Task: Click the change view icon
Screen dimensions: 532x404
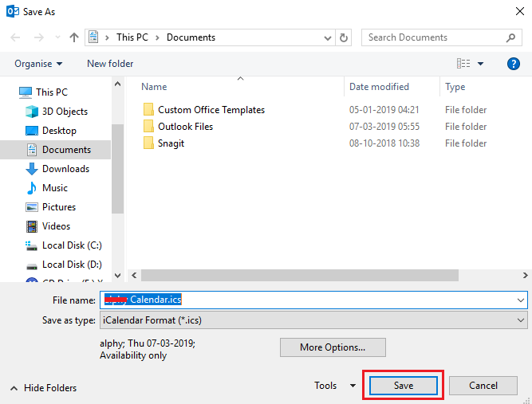Action: 463,64
